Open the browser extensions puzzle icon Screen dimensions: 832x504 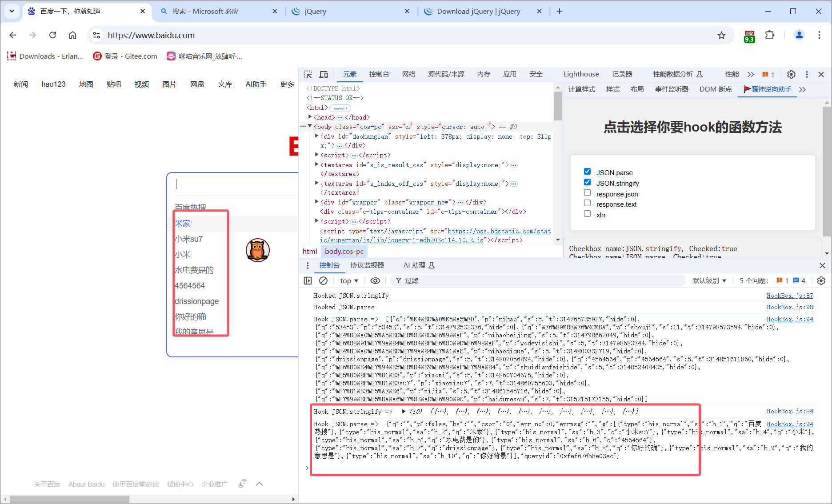pos(770,35)
